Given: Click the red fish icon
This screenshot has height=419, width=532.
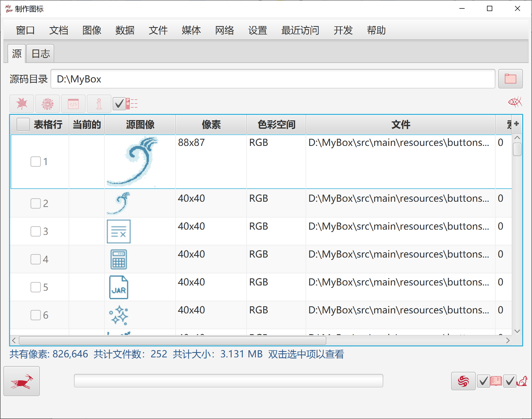Looking at the screenshot, I should pyautogui.click(x=515, y=102).
